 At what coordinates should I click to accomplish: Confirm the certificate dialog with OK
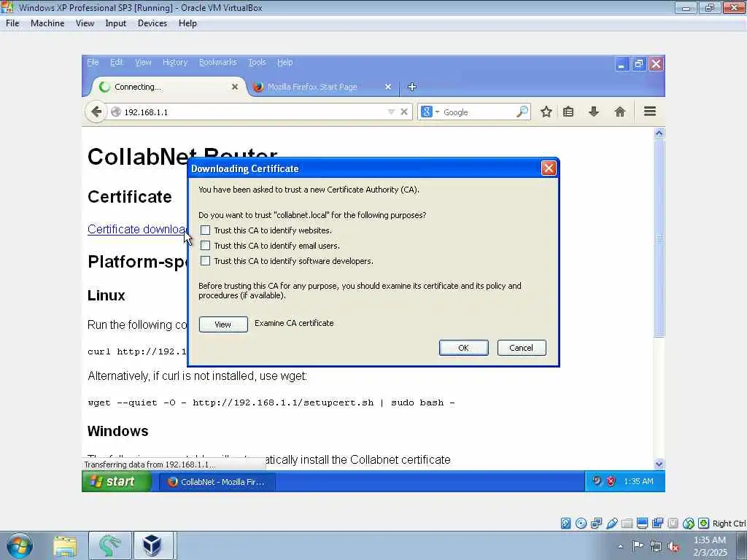[x=463, y=348]
